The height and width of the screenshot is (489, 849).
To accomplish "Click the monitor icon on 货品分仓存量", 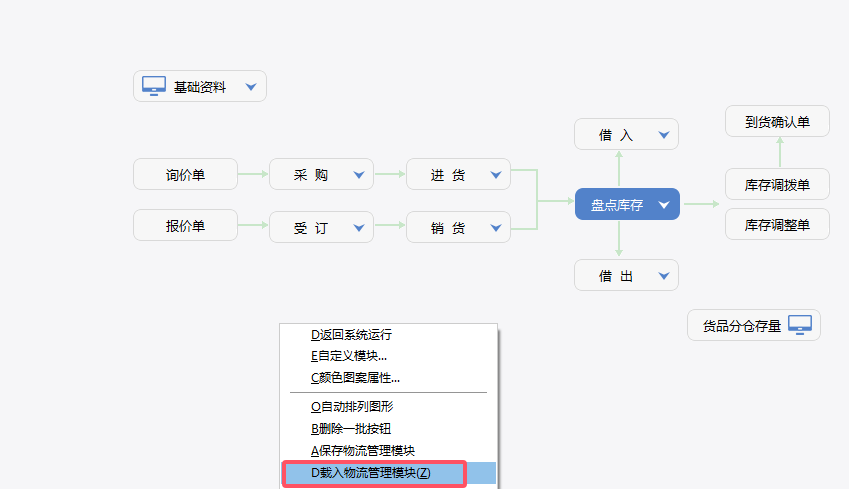I will click(x=799, y=325).
